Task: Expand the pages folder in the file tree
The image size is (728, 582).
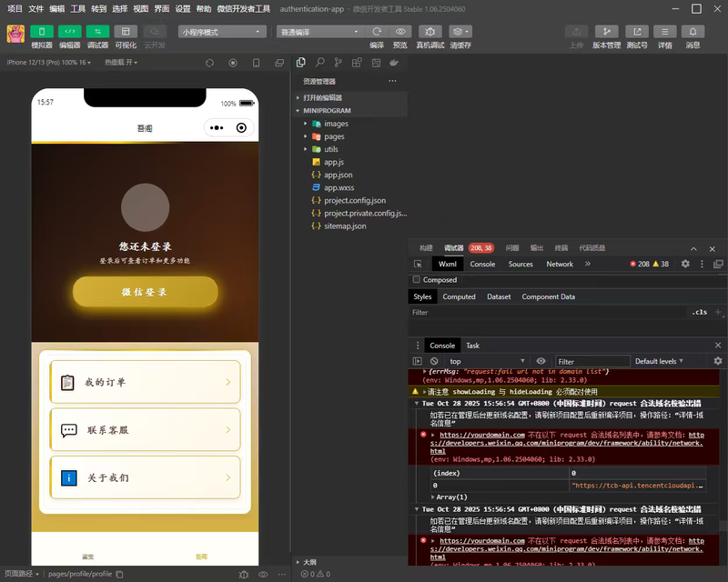Action: tap(334, 136)
